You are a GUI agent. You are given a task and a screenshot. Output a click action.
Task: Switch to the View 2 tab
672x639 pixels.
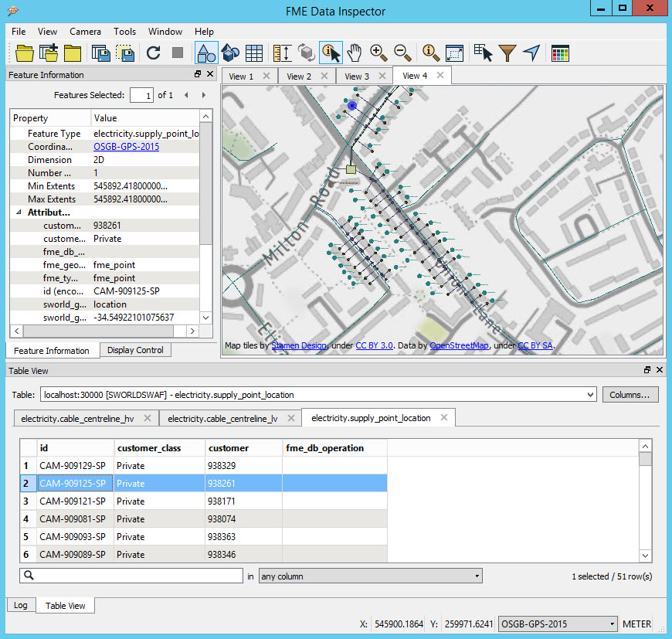[x=299, y=76]
